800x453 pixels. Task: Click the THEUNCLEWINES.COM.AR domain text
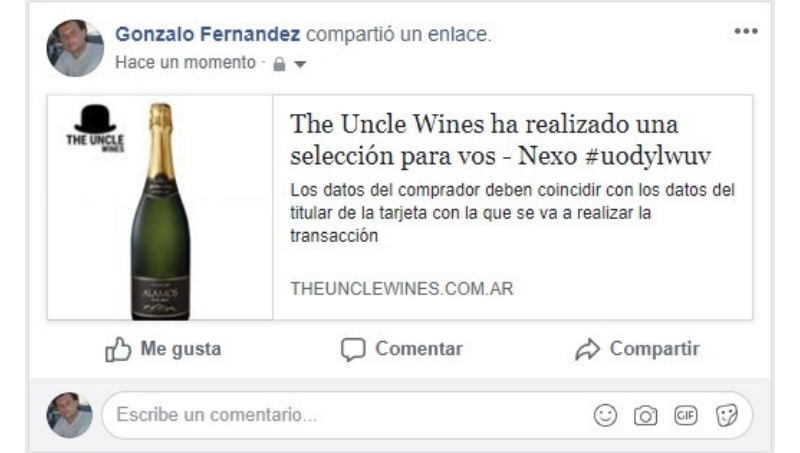(x=402, y=289)
